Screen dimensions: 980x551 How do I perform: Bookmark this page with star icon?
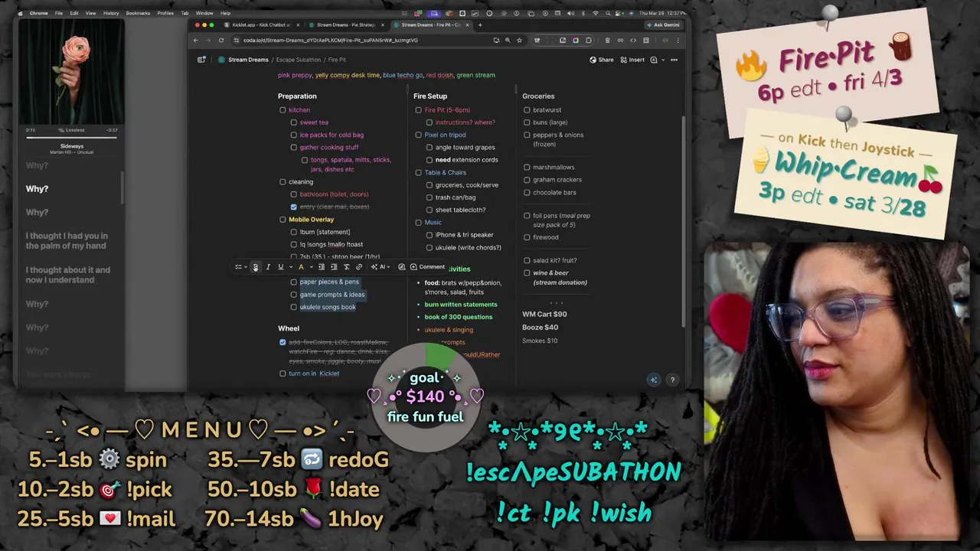point(519,40)
